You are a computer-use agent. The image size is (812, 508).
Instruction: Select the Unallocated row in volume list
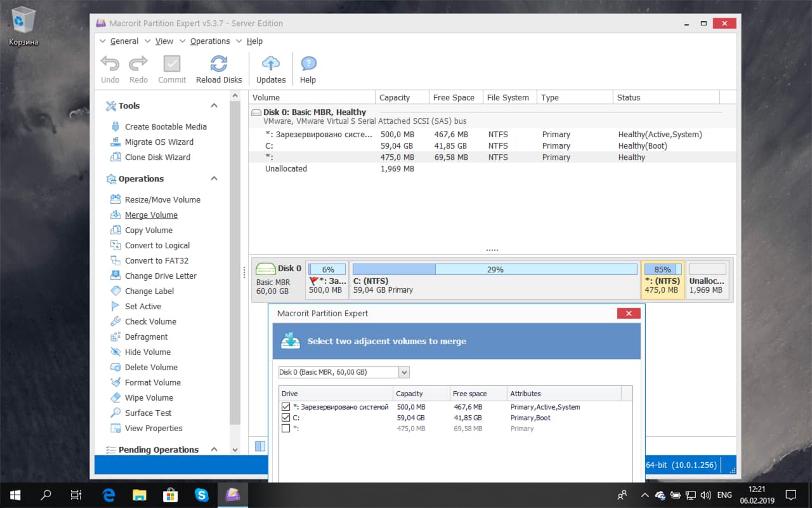(492, 168)
